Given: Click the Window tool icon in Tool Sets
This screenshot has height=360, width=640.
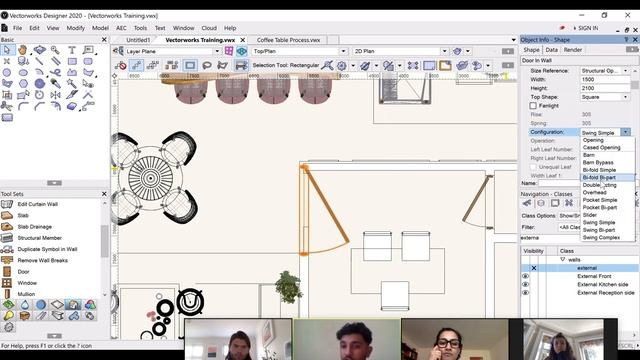Looking at the screenshot, I should pyautogui.click(x=7, y=282).
